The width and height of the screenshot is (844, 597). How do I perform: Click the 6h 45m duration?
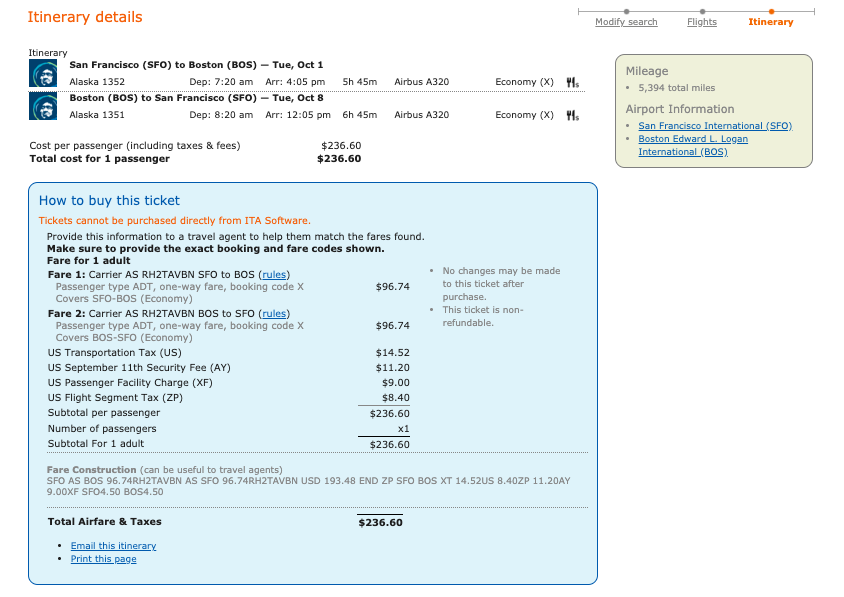click(360, 115)
